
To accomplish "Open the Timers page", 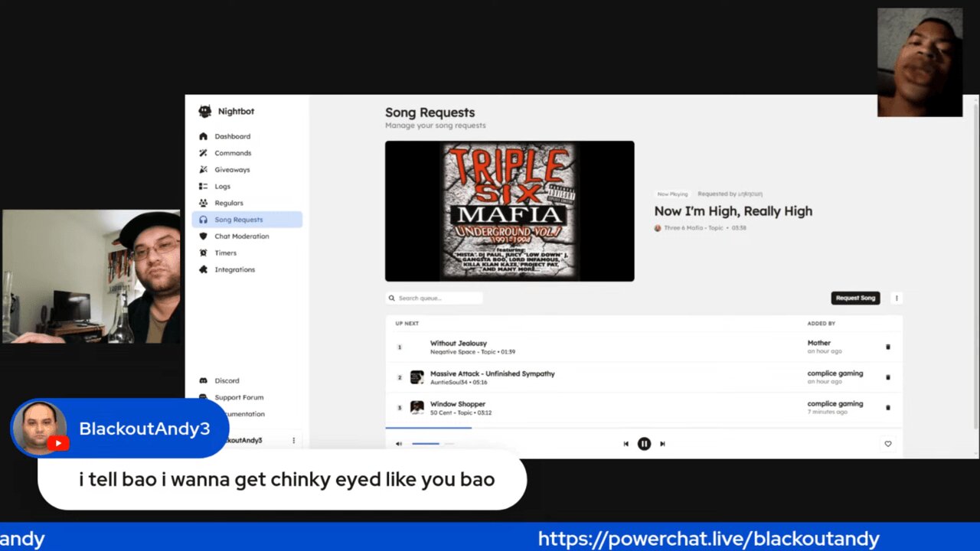I will (225, 253).
